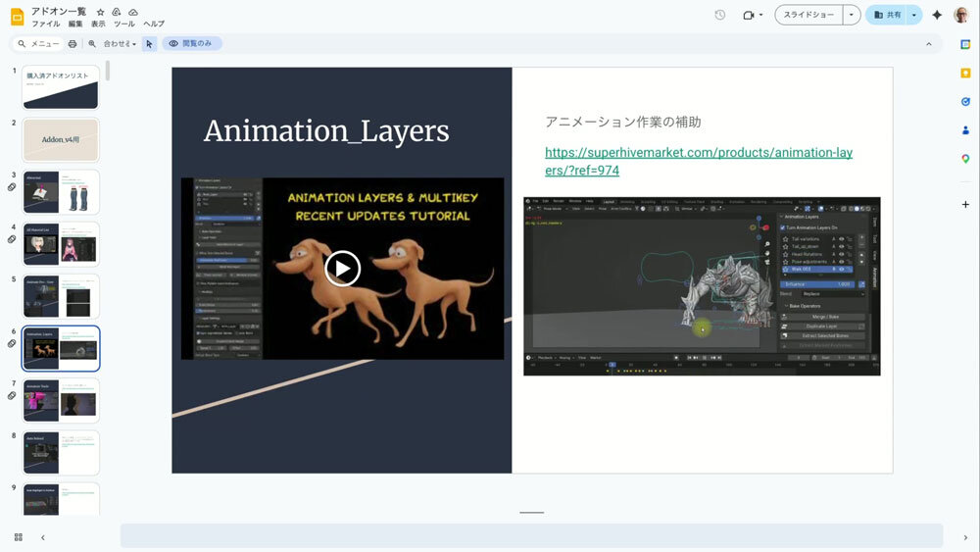
Task: Open the ツール menu
Action: 124,24
